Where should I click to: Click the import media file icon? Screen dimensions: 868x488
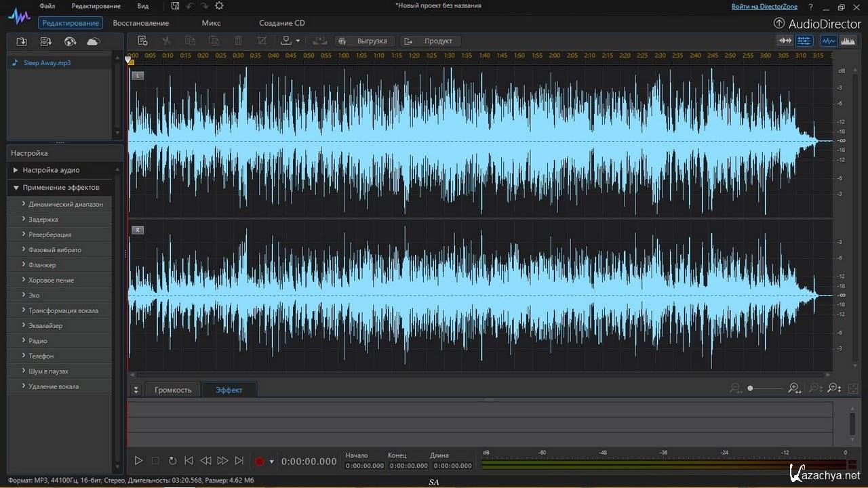22,41
